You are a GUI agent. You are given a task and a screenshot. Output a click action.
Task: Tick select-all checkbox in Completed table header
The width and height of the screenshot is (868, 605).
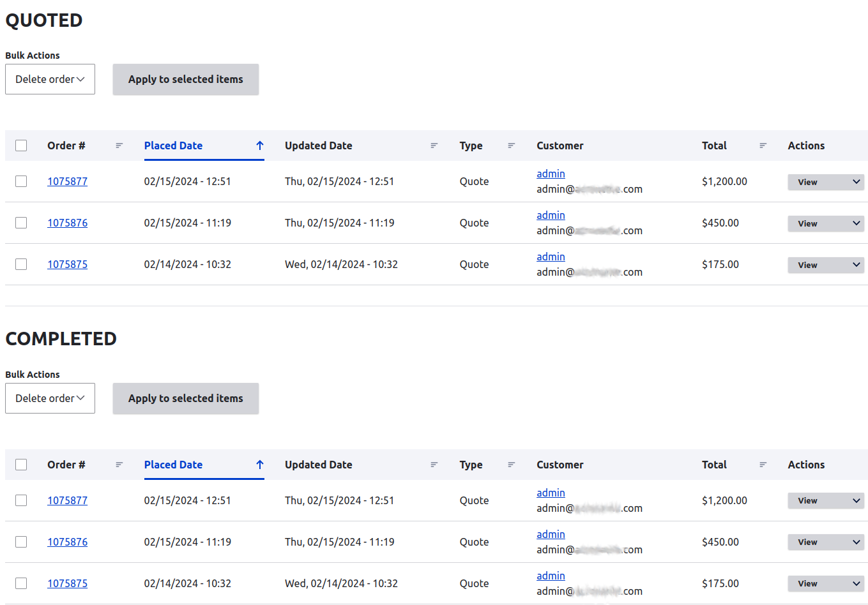(x=21, y=465)
